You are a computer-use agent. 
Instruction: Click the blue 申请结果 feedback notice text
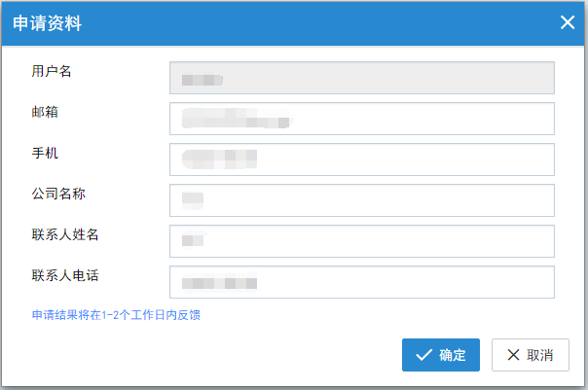pyautogui.click(x=116, y=315)
